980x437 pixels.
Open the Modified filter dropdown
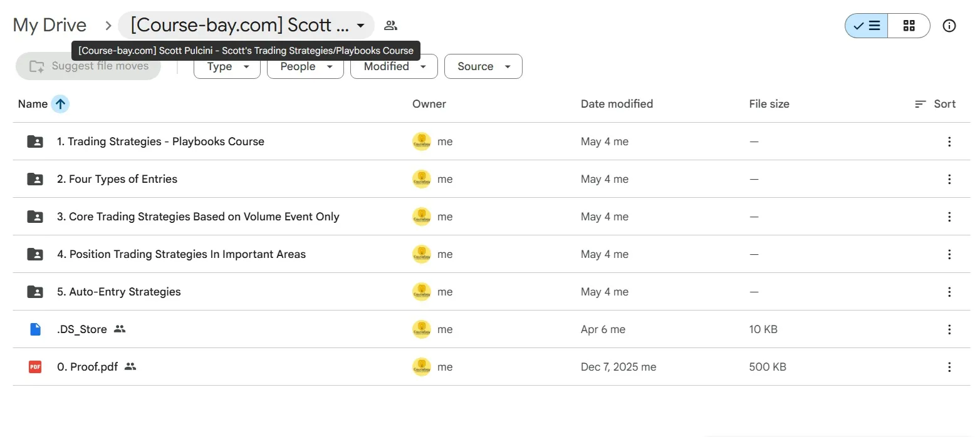click(394, 66)
